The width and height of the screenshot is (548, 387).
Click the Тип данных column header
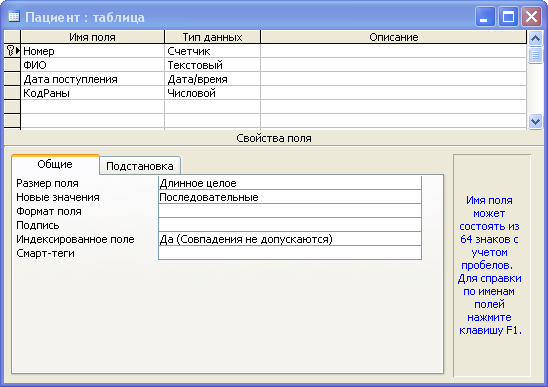[x=212, y=37]
